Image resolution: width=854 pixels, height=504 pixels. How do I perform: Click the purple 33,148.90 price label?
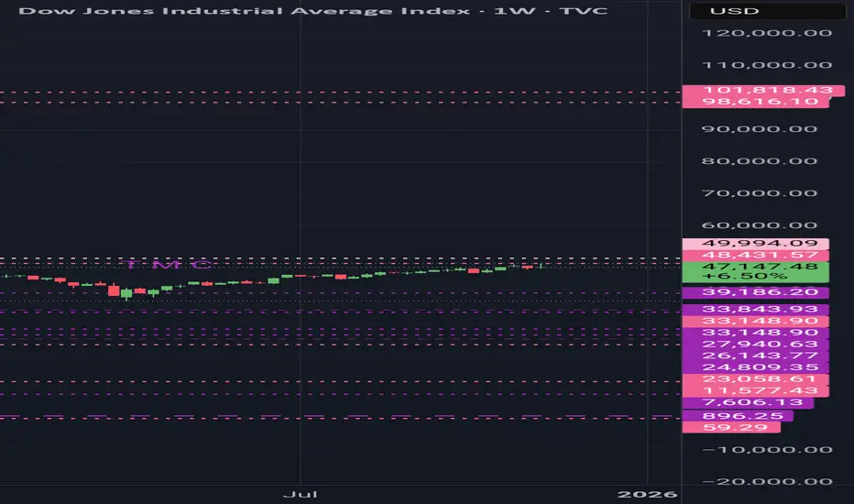[x=755, y=333]
